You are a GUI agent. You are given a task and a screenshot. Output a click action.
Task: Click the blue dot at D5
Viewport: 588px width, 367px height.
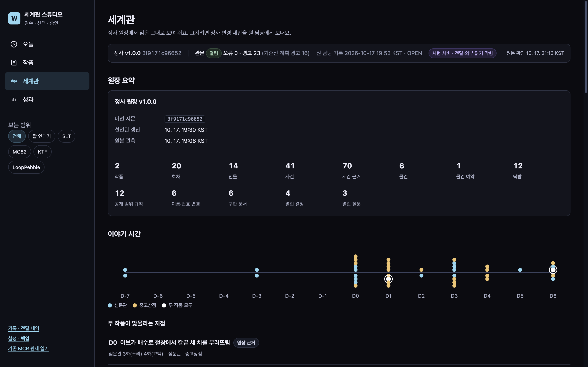coord(520,270)
